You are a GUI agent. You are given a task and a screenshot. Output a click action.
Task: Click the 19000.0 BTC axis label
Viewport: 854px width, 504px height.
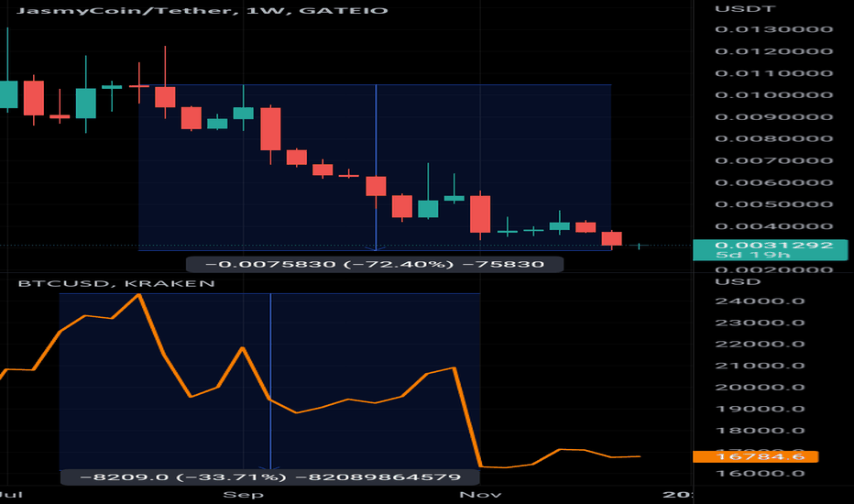point(760,409)
